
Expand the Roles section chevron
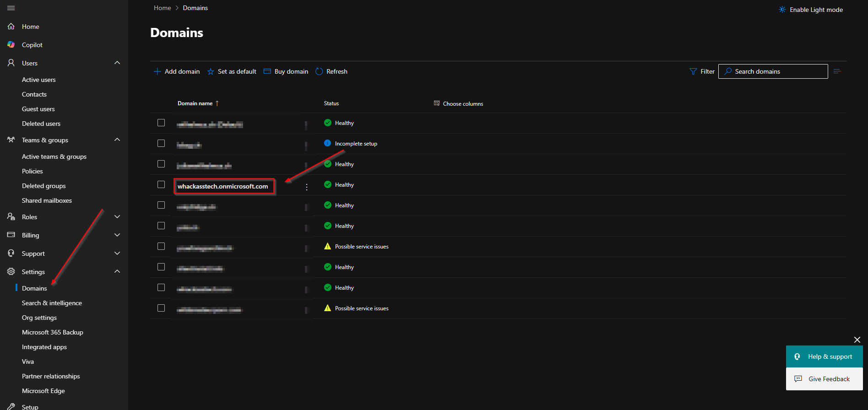(117, 216)
